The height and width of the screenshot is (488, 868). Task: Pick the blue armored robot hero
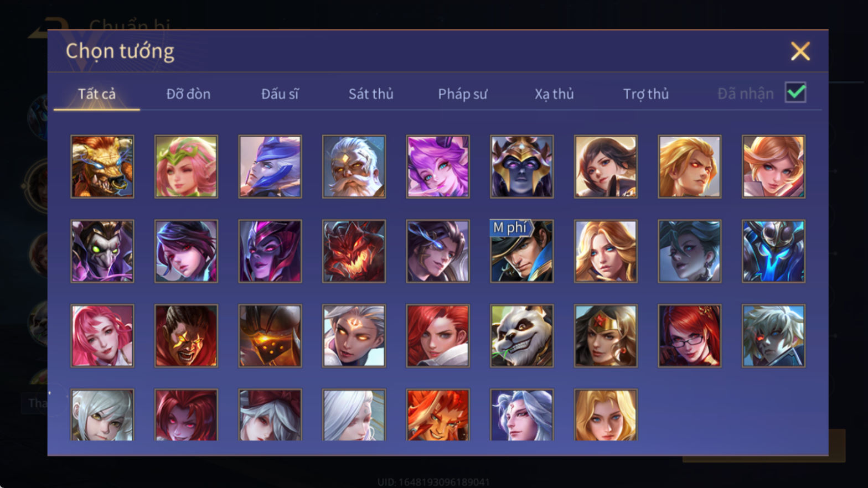(773, 251)
